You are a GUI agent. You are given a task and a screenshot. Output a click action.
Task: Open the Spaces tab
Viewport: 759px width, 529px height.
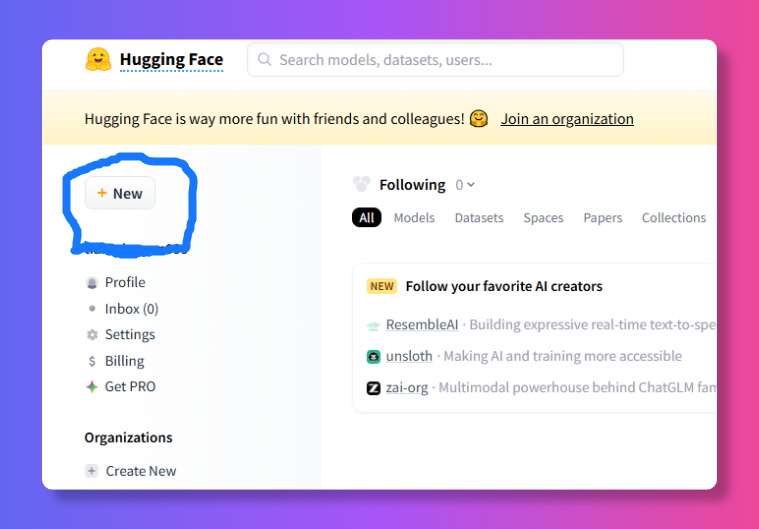(543, 218)
